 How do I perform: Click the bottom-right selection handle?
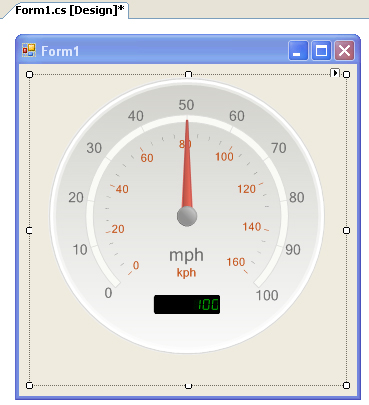click(x=347, y=386)
